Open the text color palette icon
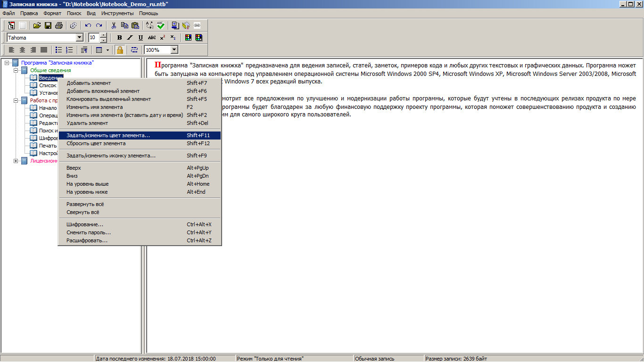 pos(188,38)
